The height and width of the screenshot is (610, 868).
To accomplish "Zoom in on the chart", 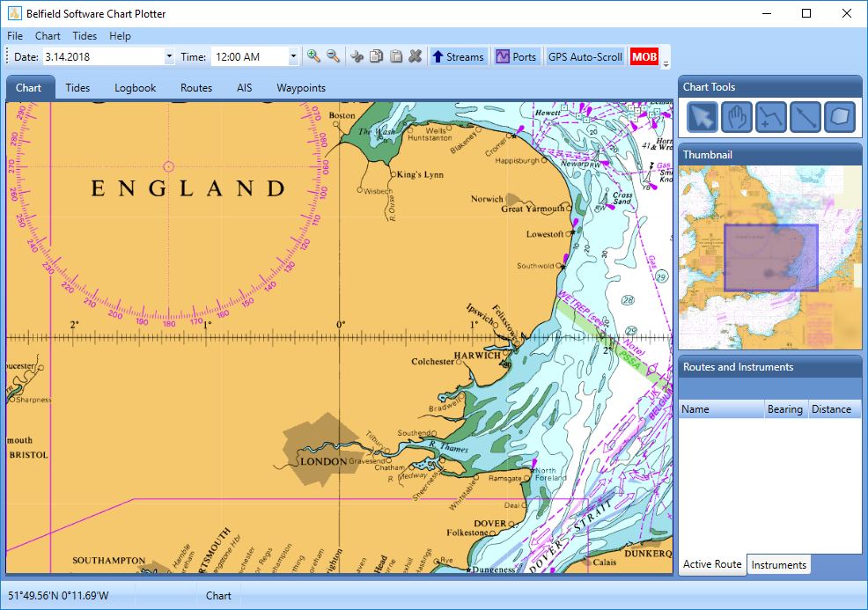I will (313, 55).
